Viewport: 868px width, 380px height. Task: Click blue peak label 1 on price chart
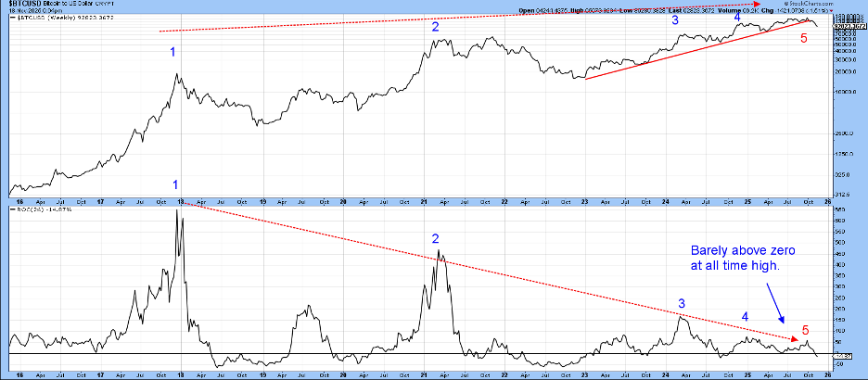tap(173, 53)
